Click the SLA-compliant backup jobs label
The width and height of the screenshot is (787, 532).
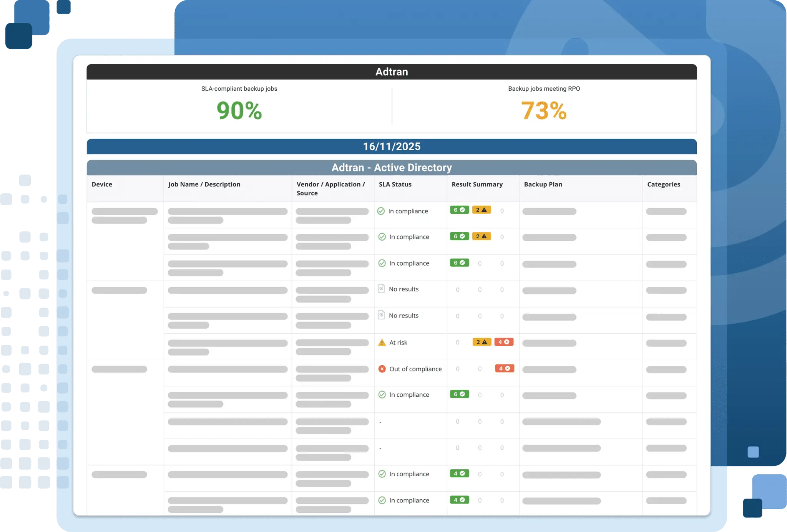[239, 89]
